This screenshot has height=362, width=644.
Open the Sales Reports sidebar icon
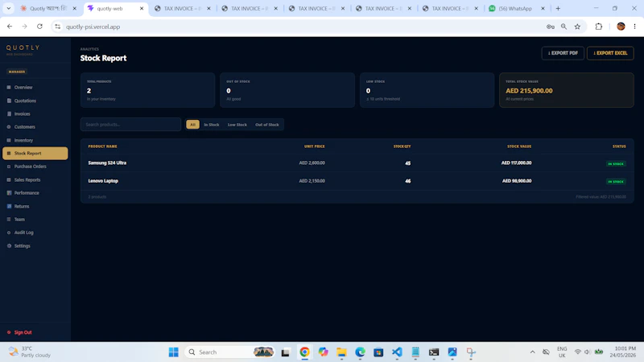click(x=9, y=179)
